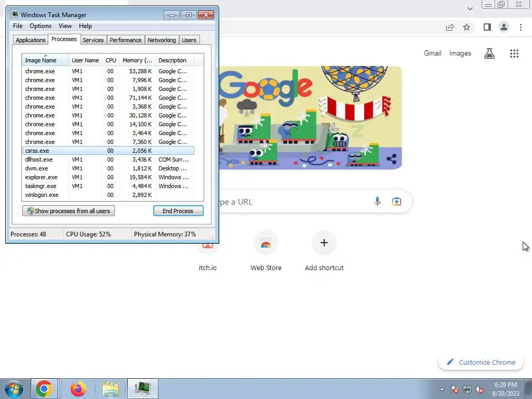Search by image with camera icon
The height and width of the screenshot is (399, 532).
[396, 202]
